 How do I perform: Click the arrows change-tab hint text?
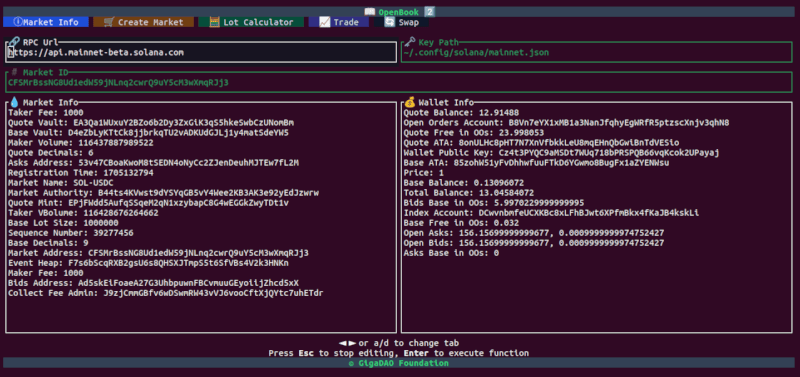(398, 343)
